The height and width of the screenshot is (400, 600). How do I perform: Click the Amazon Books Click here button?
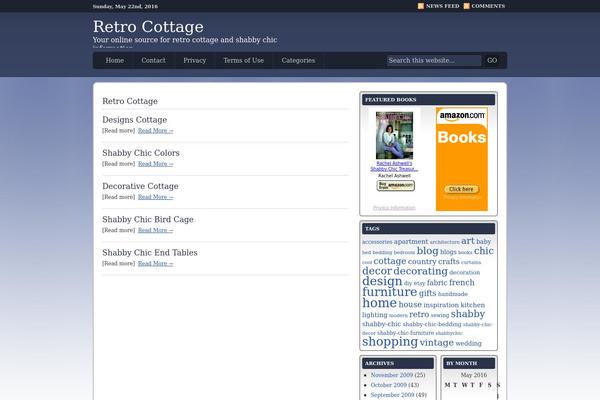click(461, 189)
